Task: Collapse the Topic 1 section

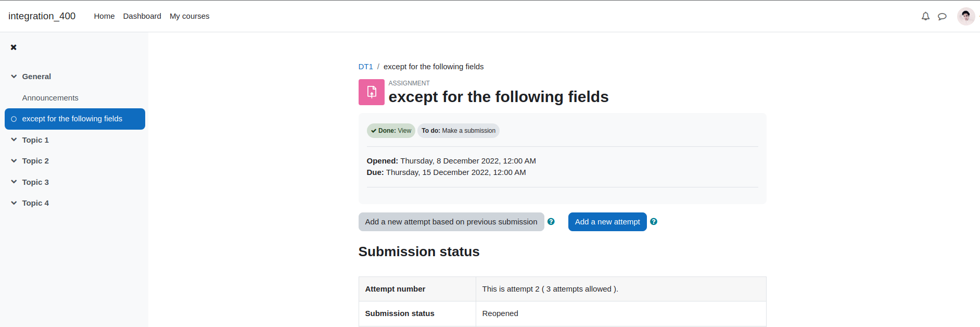Action: [14, 140]
